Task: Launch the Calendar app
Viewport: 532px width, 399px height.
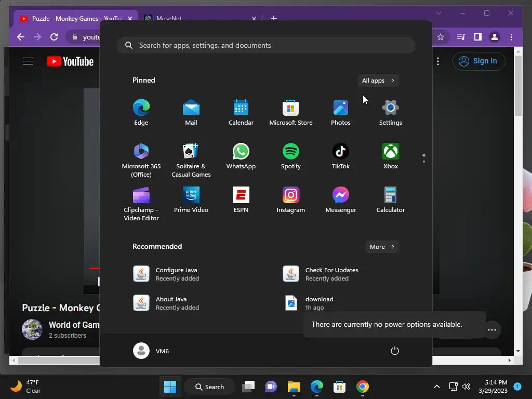Action: coord(241,113)
